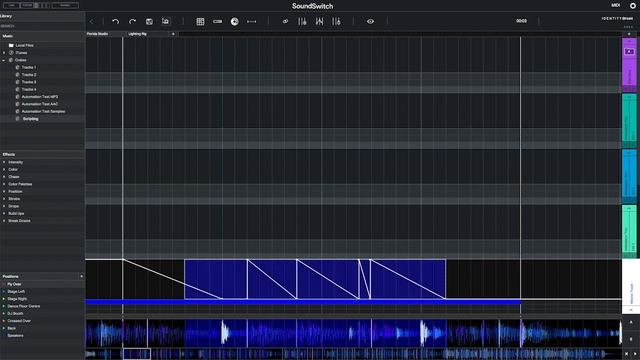Select Tracks 4 in Crates
The image size is (640, 360).
[x=29, y=89]
